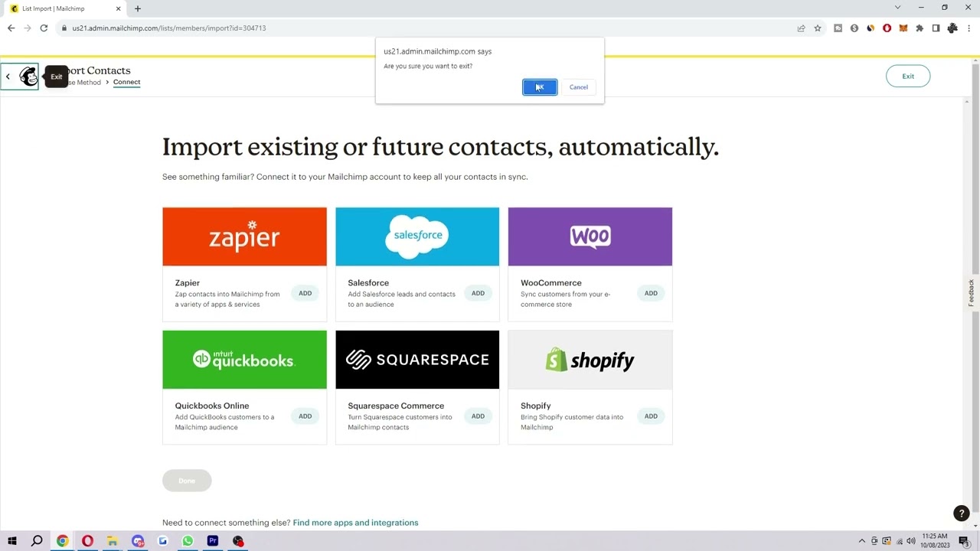Confirm exit with the OK button
Viewport: 980px width, 551px height.
[540, 87]
